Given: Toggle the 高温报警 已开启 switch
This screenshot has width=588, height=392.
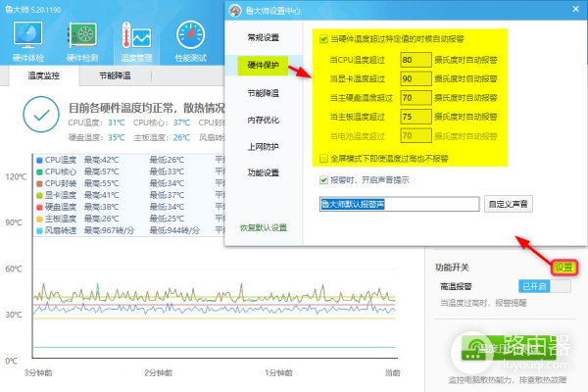Looking at the screenshot, I should (545, 286).
